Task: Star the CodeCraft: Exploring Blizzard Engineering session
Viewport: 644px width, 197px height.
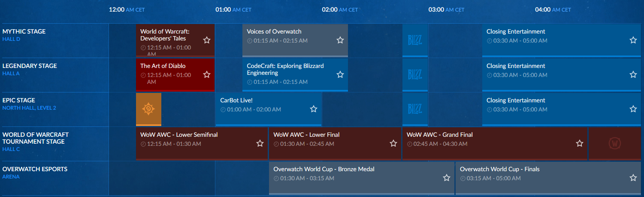Action: [x=340, y=74]
